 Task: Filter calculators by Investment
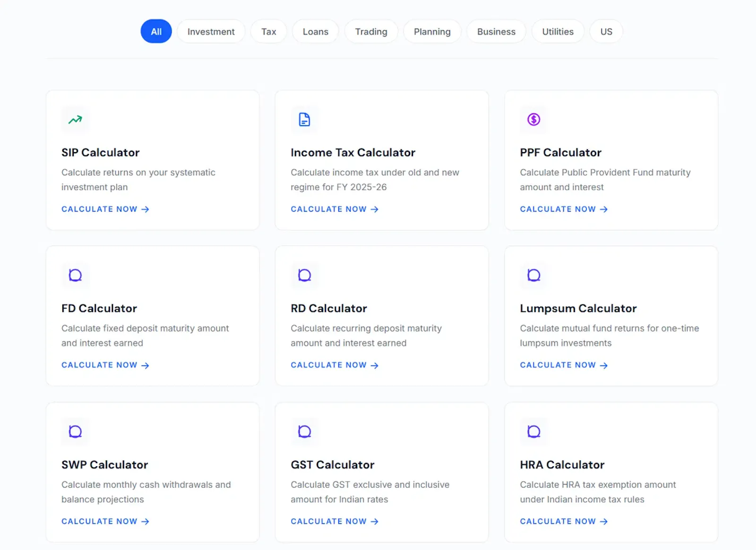(x=211, y=32)
